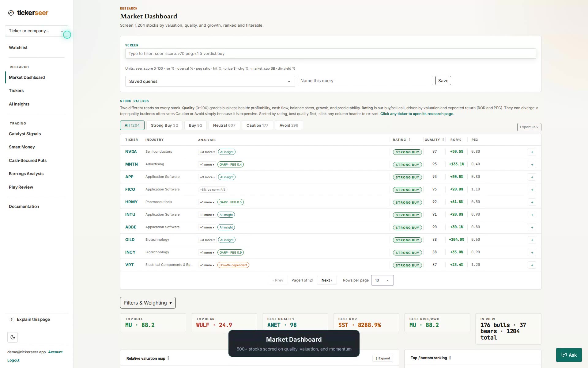Select Play Review in the sidebar

tap(21, 187)
